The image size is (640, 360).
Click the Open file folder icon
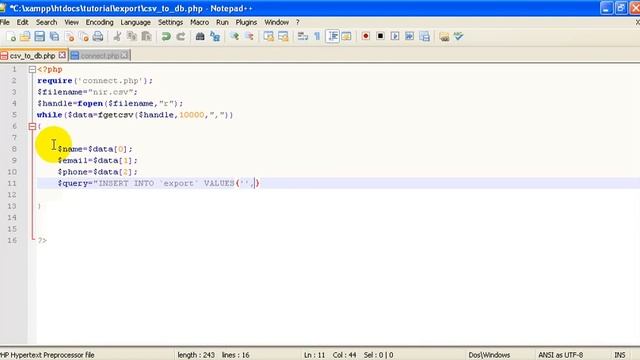click(x=25, y=37)
